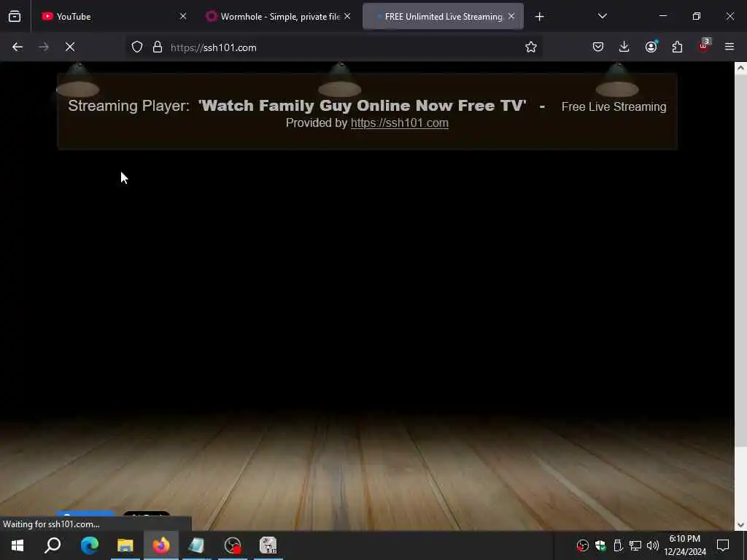Open the tracking protection shield panel
This screenshot has width=747, height=560.
pos(137,47)
